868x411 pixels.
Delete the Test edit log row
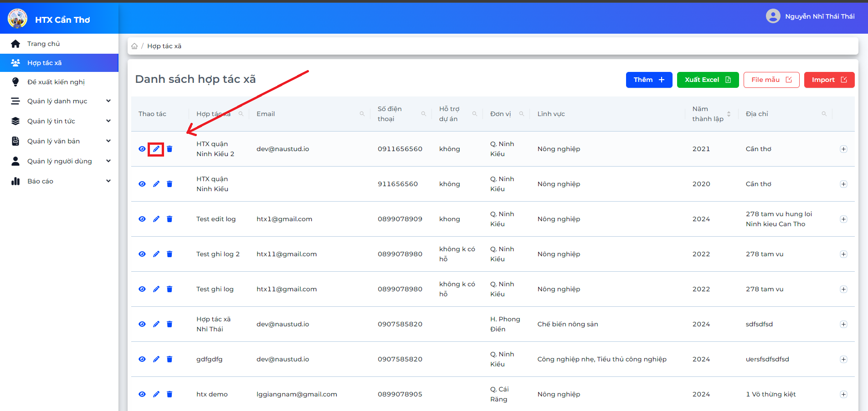(x=169, y=219)
